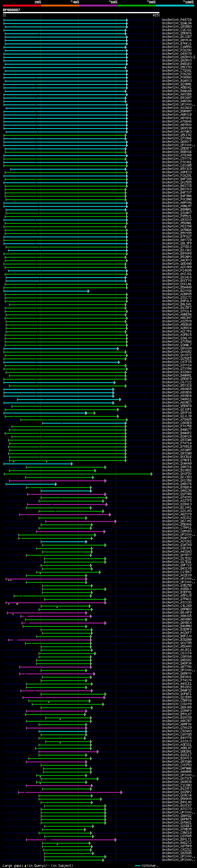This screenshot has height=868, width=197.
Task: Select the BP008887 query name
Action: (11, 10)
